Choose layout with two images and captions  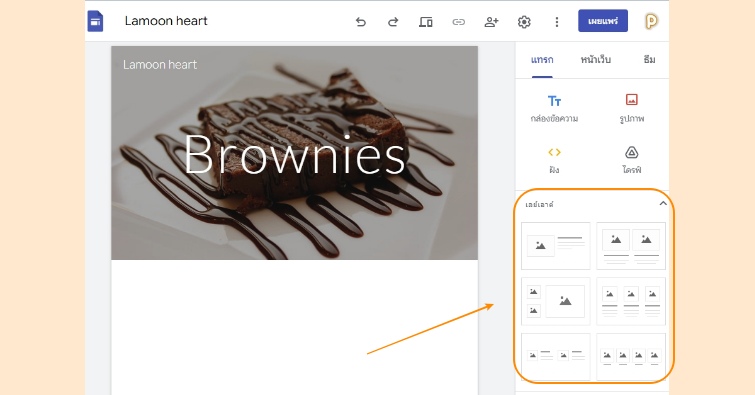(631, 246)
